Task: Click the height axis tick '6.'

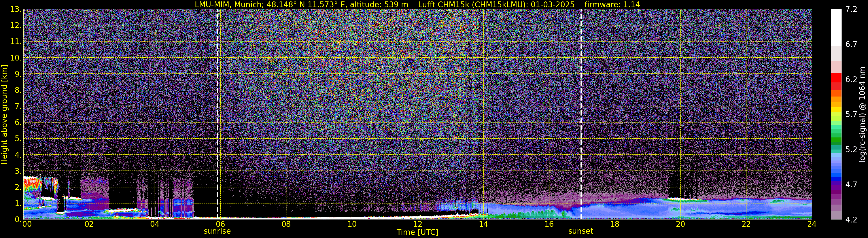Action: 18,122
